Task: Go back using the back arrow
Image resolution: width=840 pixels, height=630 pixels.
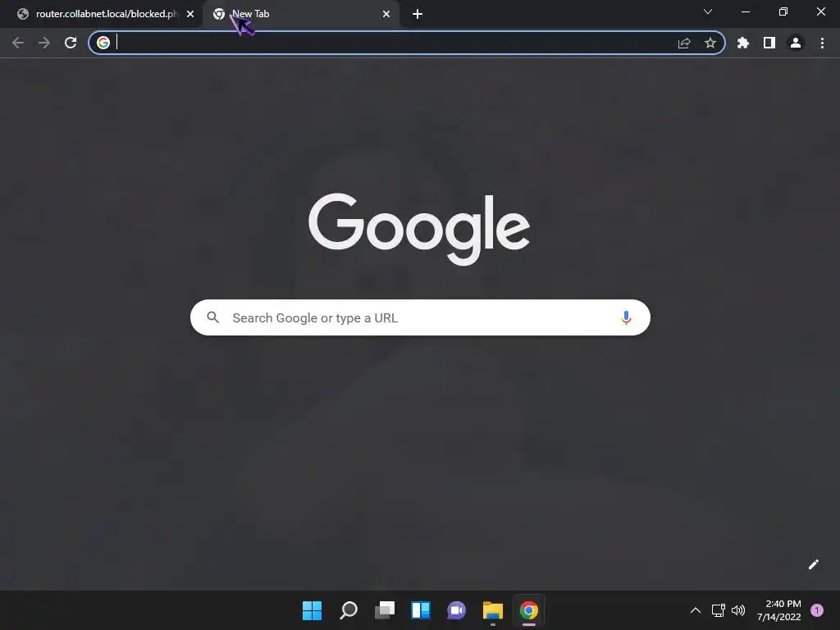Action: [x=18, y=43]
